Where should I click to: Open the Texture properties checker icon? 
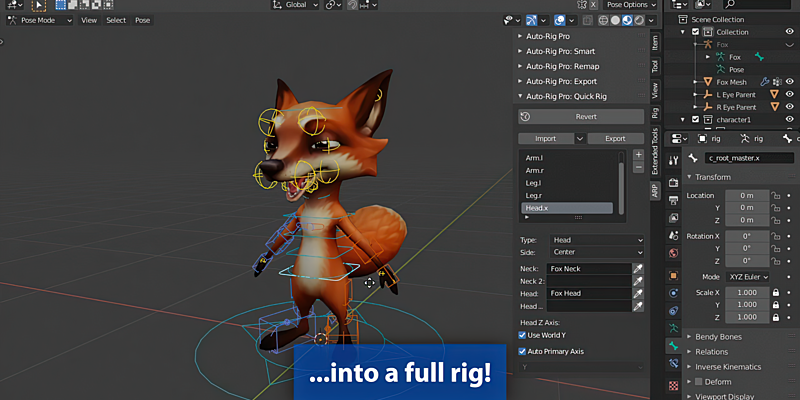pos(673,385)
